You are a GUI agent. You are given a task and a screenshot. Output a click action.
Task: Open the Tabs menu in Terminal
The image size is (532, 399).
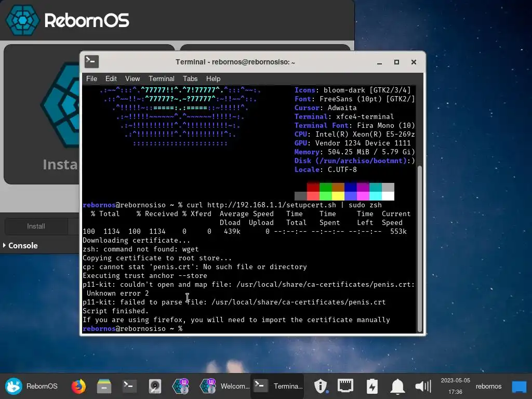(190, 79)
